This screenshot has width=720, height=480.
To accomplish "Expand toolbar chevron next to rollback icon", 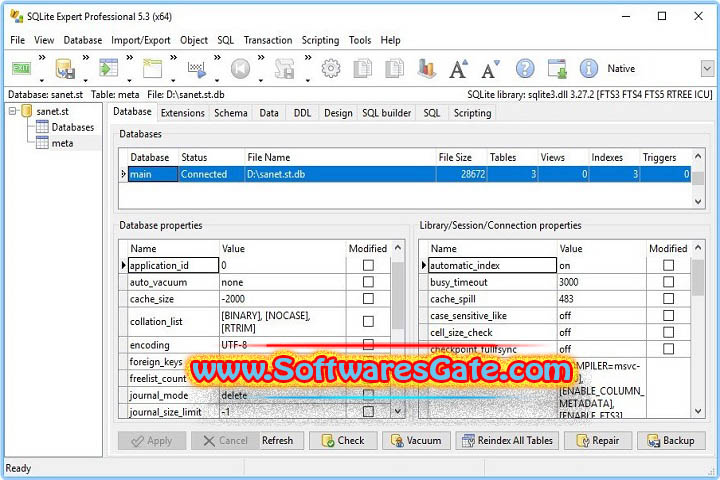I will [x=261, y=58].
